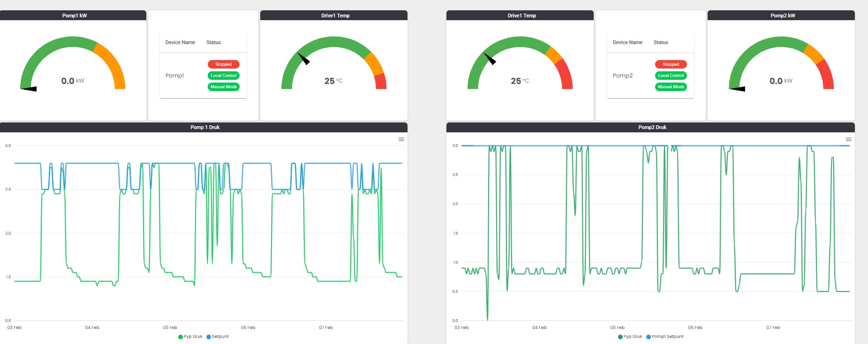Image resolution: width=868 pixels, height=344 pixels.
Task: Hide the Setpunt series in Pomp 1 Druk legend
Action: click(218, 336)
